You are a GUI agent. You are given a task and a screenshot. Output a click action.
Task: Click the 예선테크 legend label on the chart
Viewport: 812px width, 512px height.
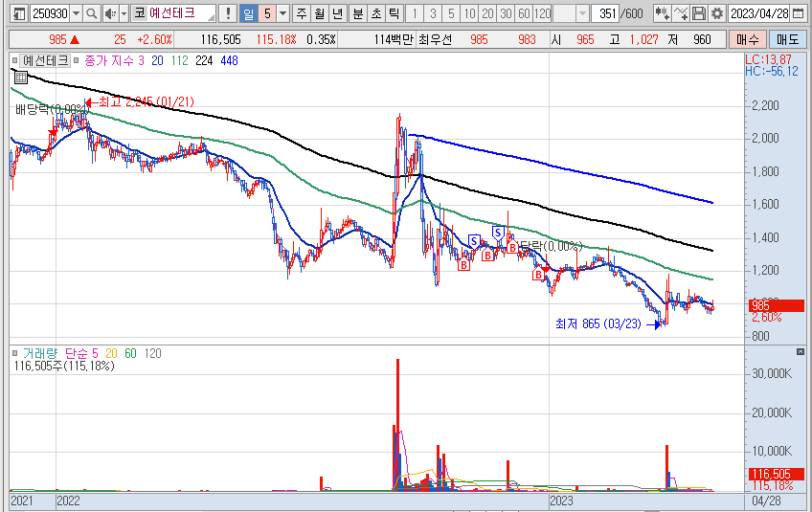[46, 60]
